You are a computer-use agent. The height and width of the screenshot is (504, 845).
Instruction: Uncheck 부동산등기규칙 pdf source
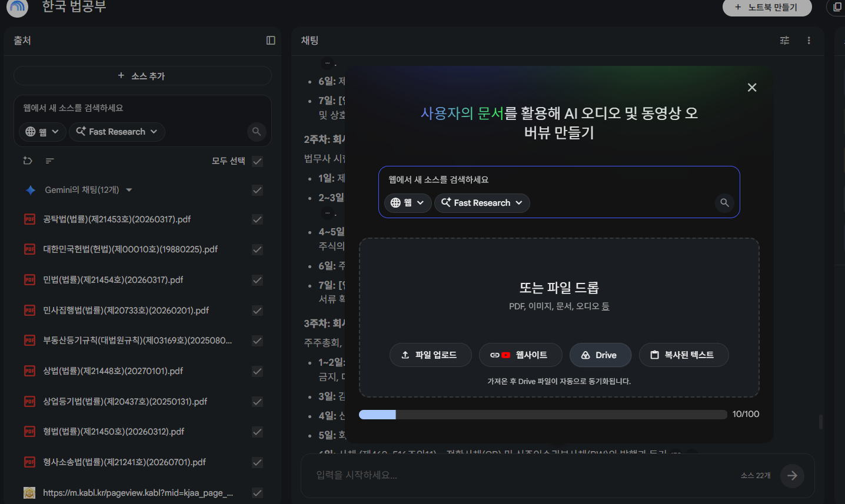click(x=257, y=341)
